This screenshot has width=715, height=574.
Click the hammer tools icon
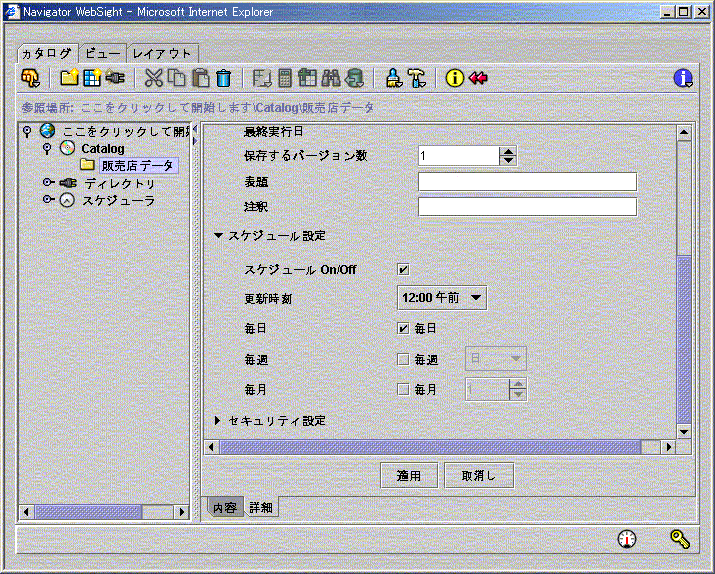417,78
